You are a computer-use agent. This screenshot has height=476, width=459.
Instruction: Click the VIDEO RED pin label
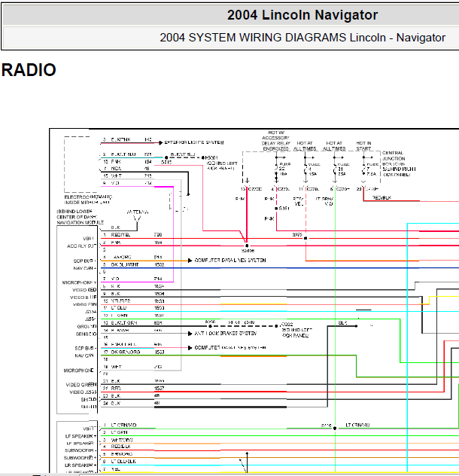(x=84, y=290)
